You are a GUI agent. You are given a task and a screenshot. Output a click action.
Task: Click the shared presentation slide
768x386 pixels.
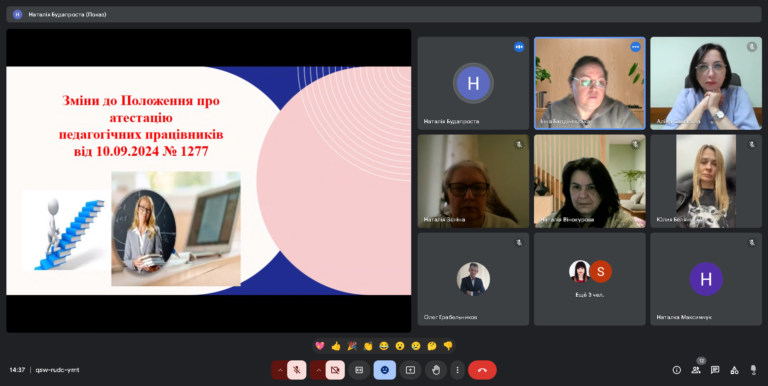coord(209,181)
